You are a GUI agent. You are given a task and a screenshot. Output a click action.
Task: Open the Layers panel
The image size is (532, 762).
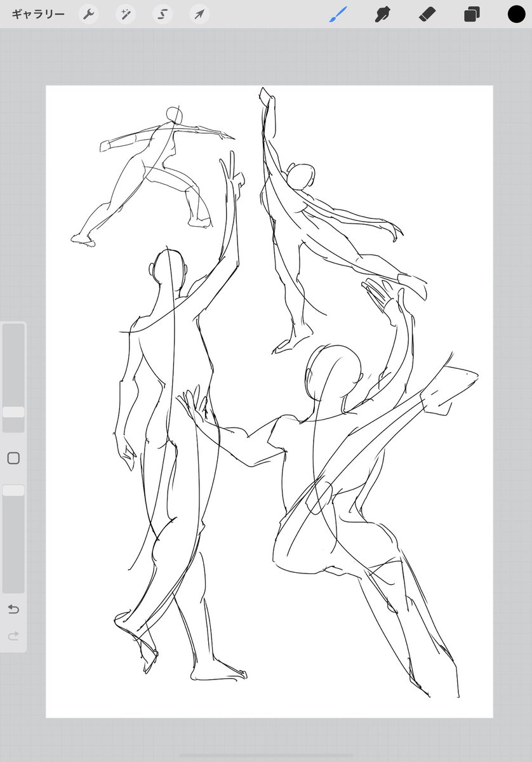point(472,14)
